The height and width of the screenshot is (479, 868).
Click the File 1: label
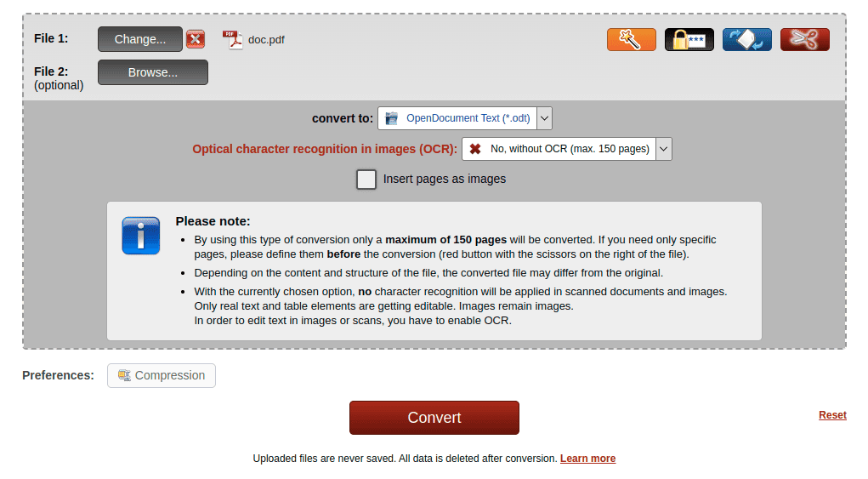pyautogui.click(x=51, y=38)
